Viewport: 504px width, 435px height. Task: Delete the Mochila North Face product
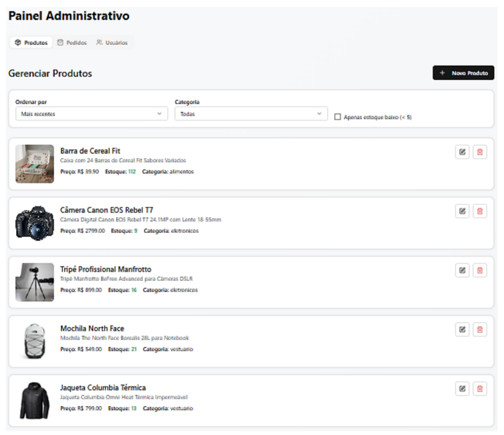[x=480, y=330]
